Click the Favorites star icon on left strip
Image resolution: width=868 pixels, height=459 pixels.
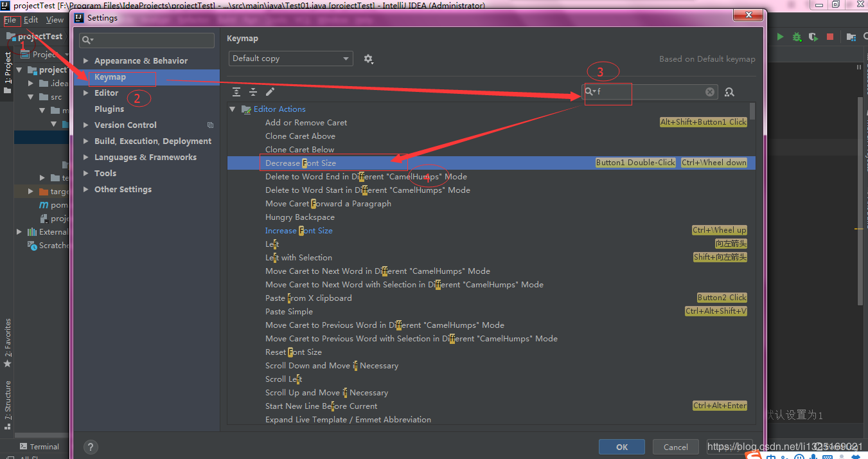[8, 364]
